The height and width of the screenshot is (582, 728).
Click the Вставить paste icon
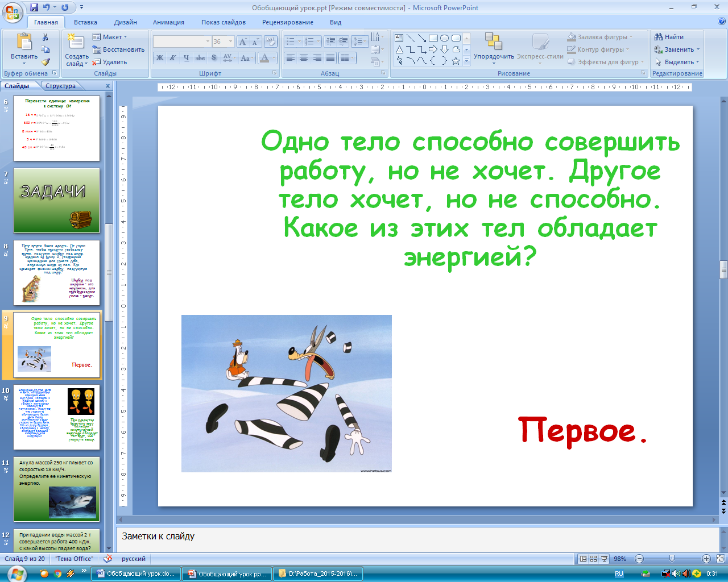point(24,41)
